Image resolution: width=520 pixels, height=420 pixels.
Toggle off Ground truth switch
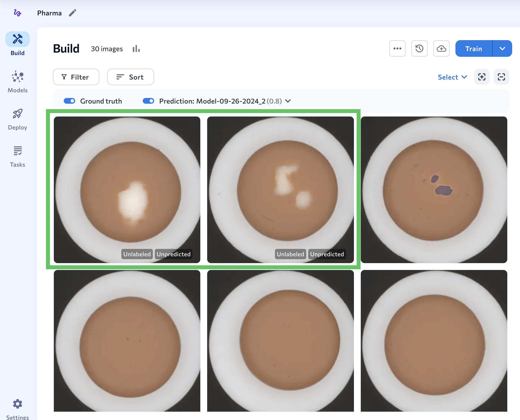tap(69, 101)
